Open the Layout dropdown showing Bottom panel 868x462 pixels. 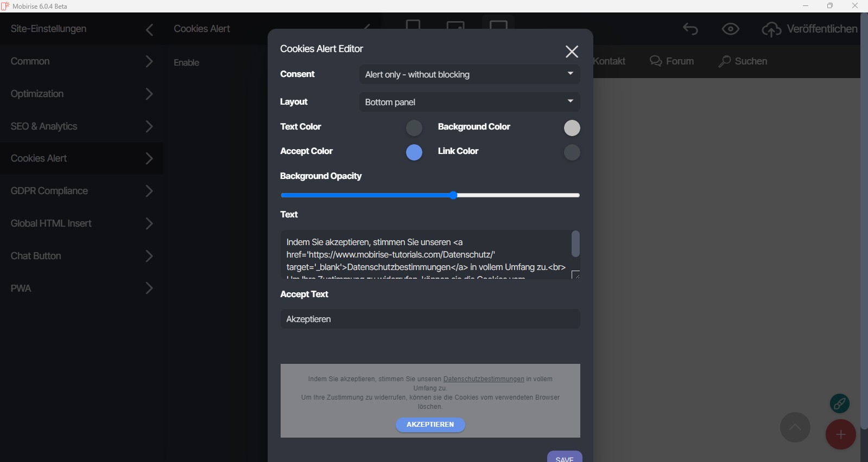coord(469,102)
